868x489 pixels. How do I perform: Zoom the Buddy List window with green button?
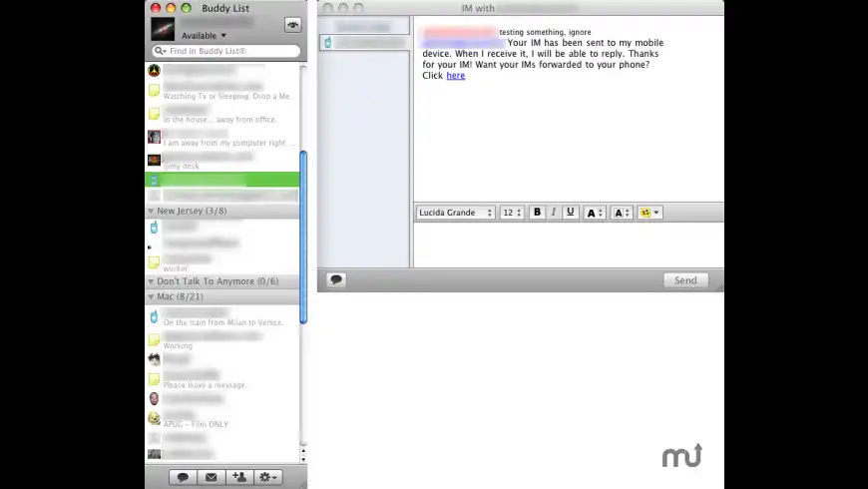[187, 8]
